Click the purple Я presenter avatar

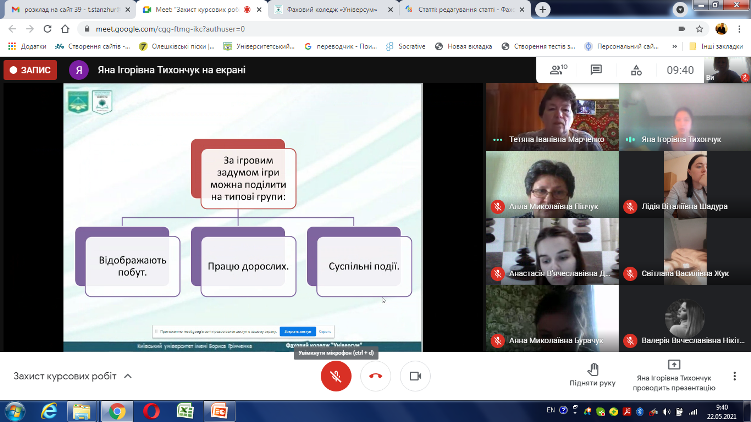[x=79, y=70]
